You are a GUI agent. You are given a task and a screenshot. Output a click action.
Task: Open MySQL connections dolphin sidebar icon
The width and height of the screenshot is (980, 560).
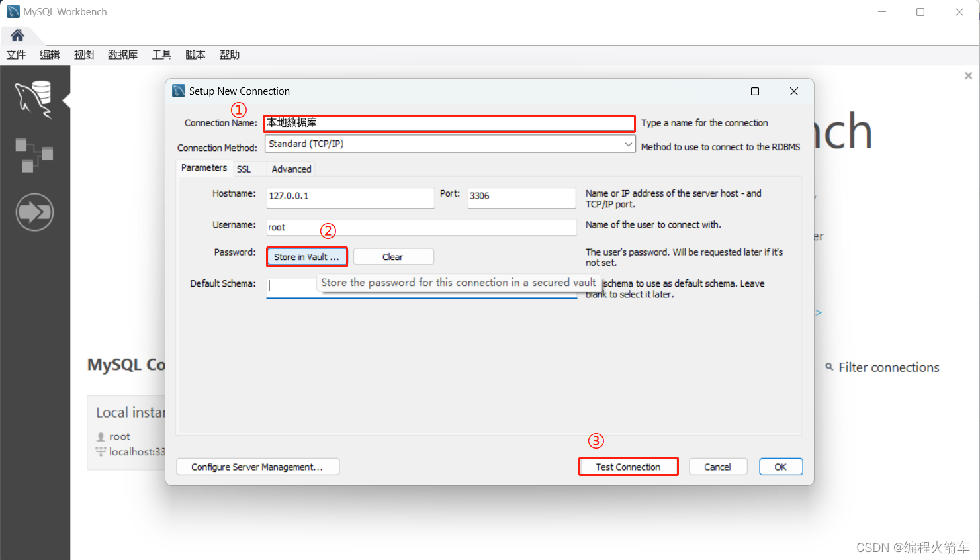click(34, 99)
